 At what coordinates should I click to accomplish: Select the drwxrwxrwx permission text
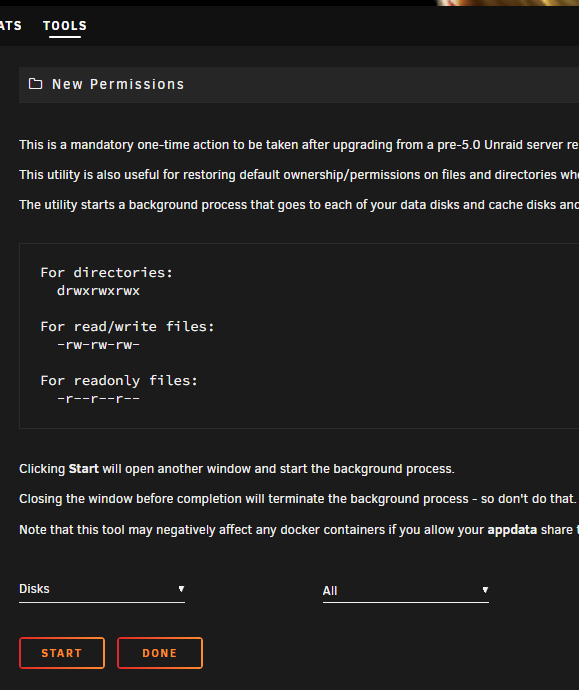pos(98,291)
